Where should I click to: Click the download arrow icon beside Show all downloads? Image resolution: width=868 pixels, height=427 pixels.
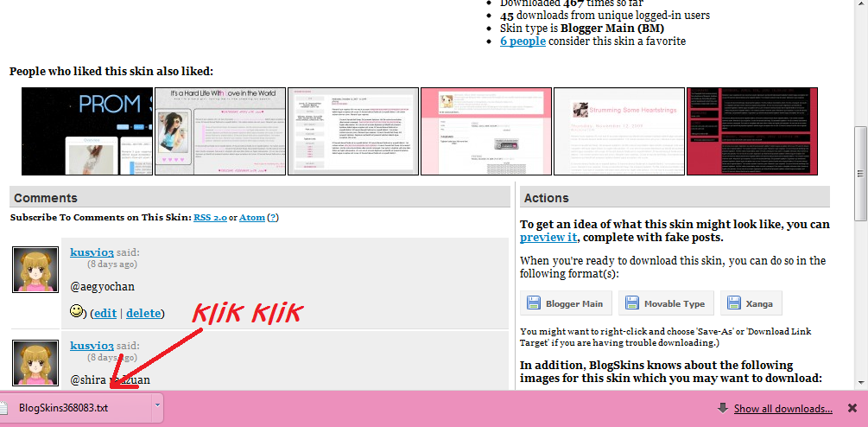(722, 408)
